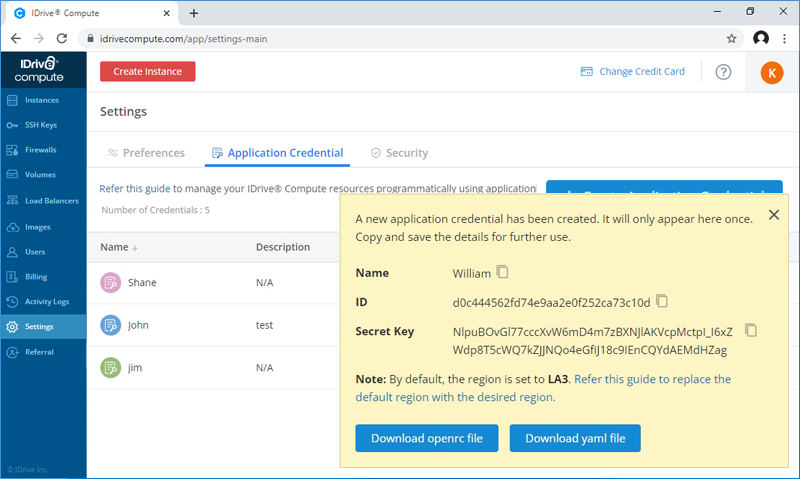Screen dimensions: 800x479
Task: Click the Secret Key value text
Action: (592, 341)
